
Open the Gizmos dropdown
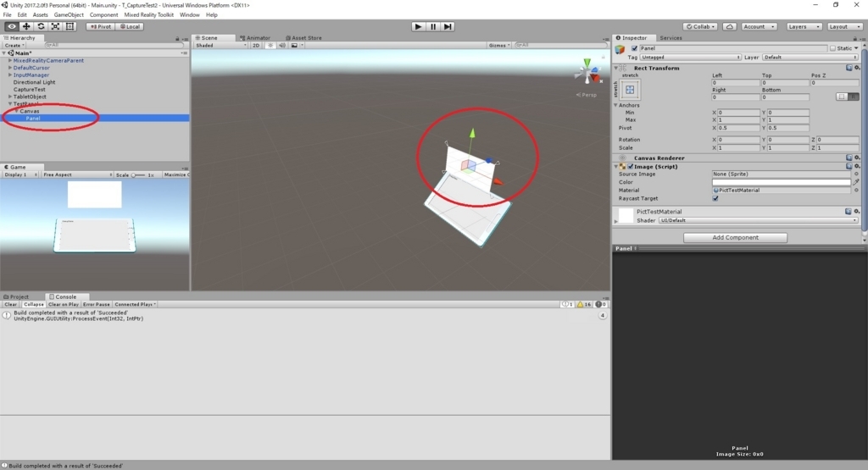pyautogui.click(x=498, y=46)
